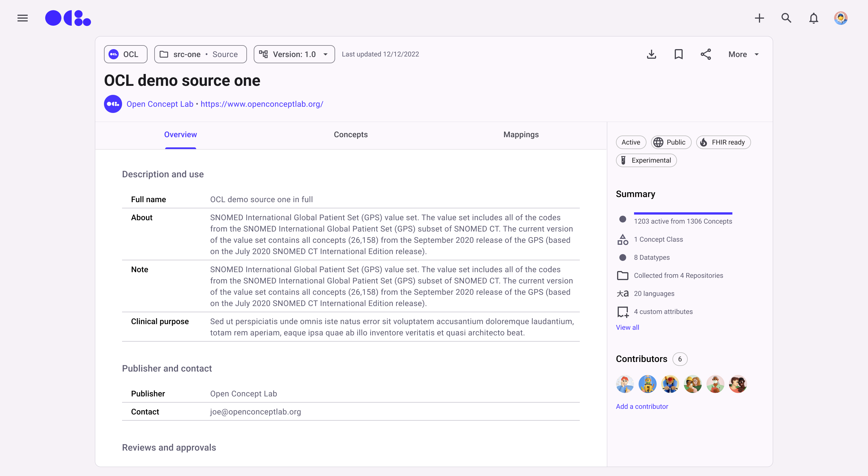Open the openconceptlab.org website link
Screen dimensions: 868x476
coord(261,104)
